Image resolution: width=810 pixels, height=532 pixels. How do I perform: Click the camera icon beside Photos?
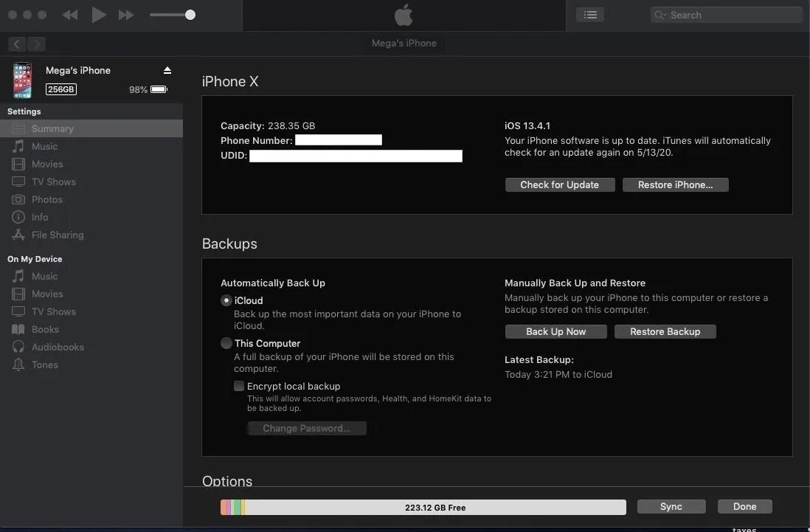(18, 199)
